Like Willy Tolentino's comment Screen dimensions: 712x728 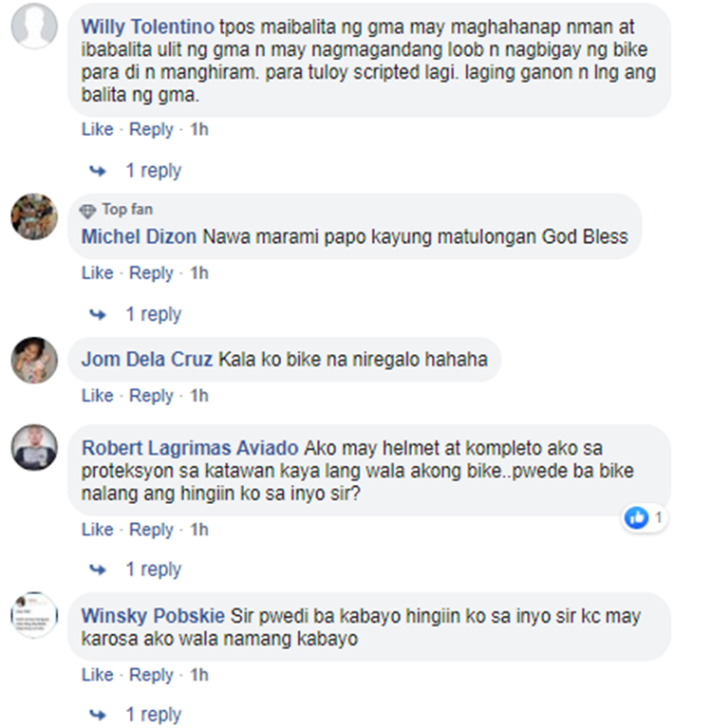tap(98, 129)
